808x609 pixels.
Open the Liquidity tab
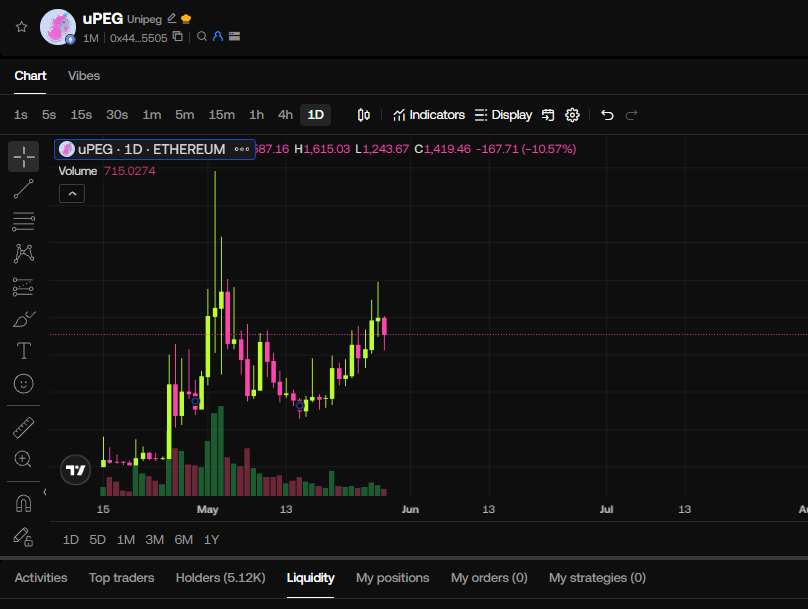tap(310, 578)
